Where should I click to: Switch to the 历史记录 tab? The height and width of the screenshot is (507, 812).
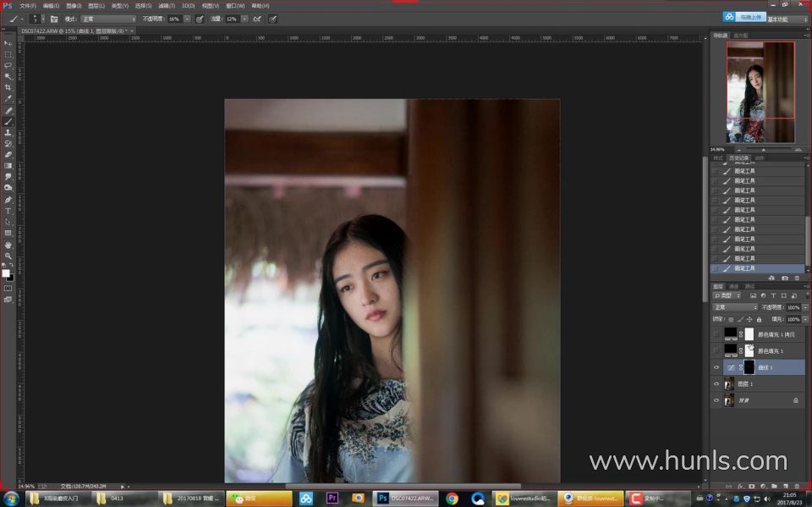pyautogui.click(x=738, y=158)
